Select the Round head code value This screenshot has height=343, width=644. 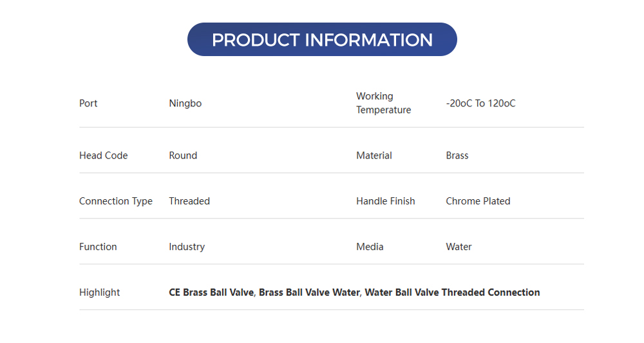tap(183, 155)
